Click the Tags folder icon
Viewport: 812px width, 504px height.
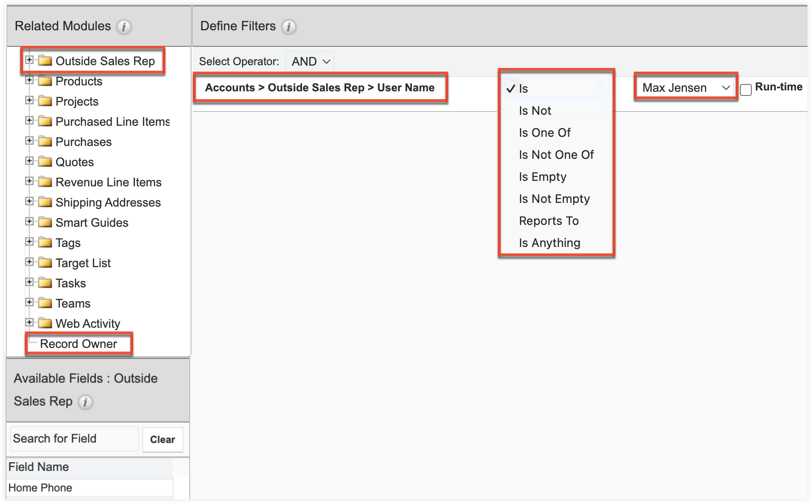point(45,242)
